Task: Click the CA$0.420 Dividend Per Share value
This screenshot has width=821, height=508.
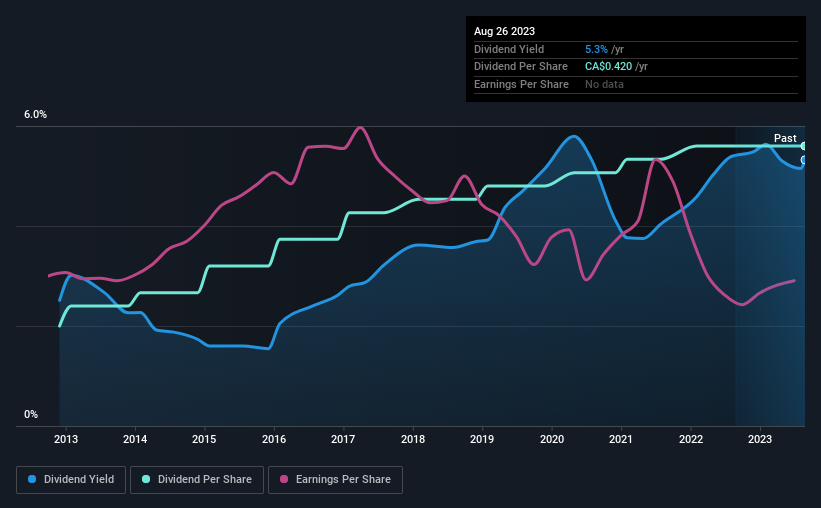Action: tap(608, 67)
